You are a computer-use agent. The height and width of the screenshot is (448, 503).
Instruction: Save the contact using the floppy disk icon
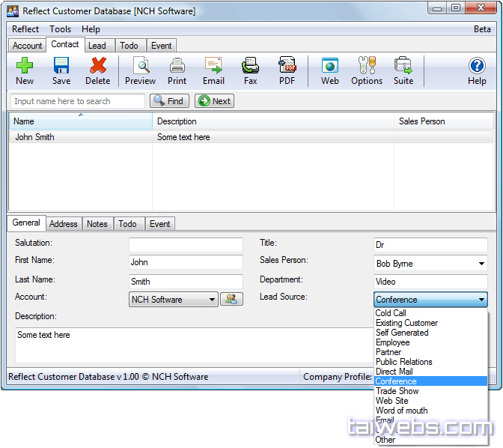61,70
